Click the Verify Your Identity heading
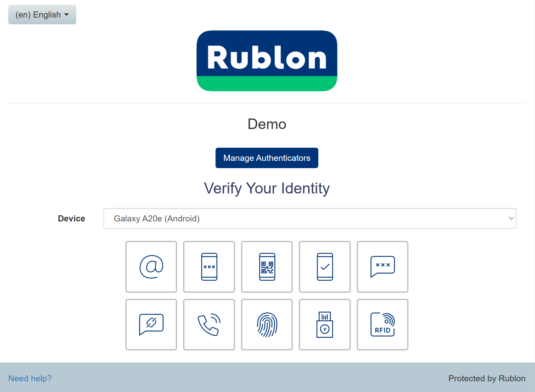 [x=267, y=188]
